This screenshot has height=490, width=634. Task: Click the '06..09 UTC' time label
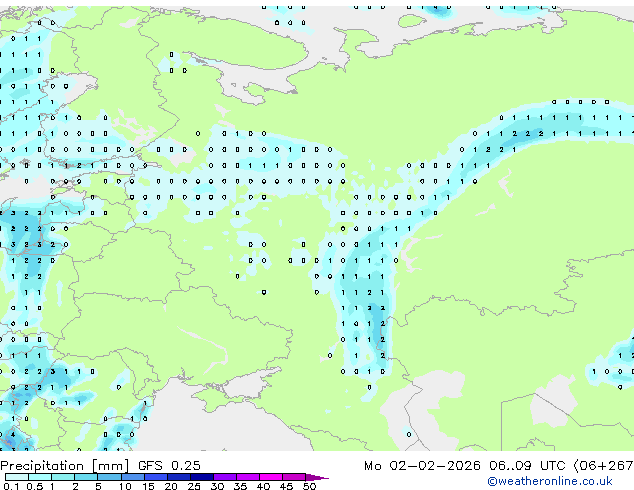[527, 466]
